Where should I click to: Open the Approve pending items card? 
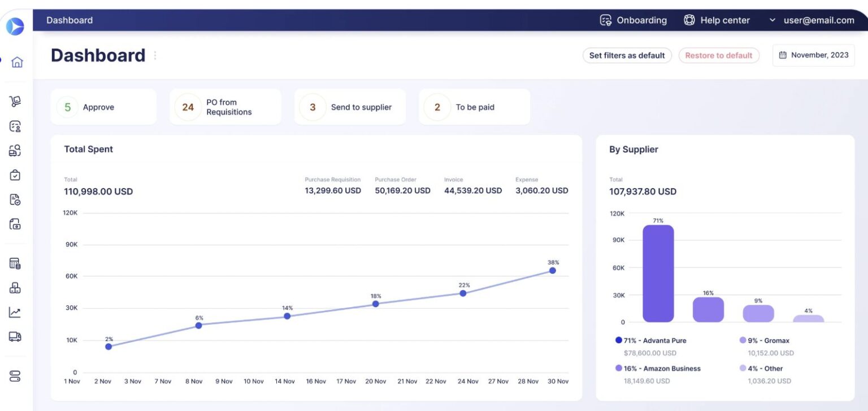[x=103, y=107]
